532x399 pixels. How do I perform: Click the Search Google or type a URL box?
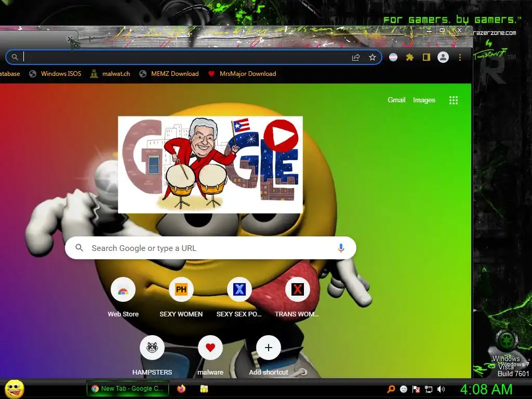click(210, 248)
